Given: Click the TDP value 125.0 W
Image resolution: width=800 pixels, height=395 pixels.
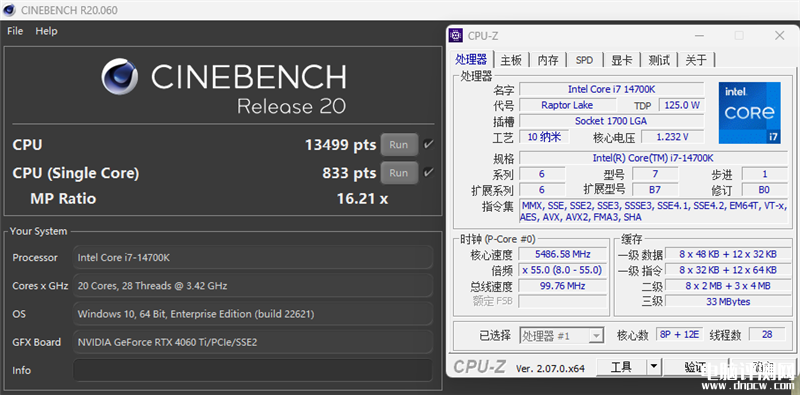Looking at the screenshot, I should (682, 105).
